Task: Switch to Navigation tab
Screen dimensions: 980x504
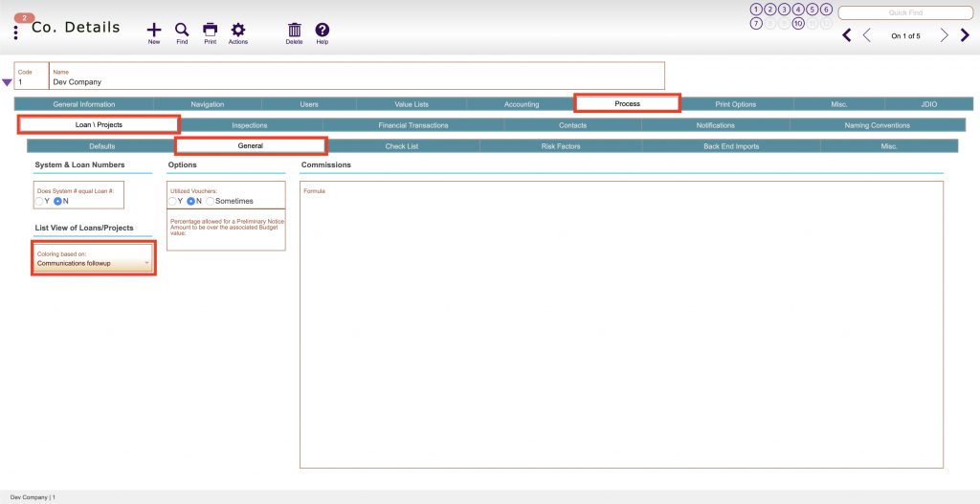Action: [x=208, y=104]
